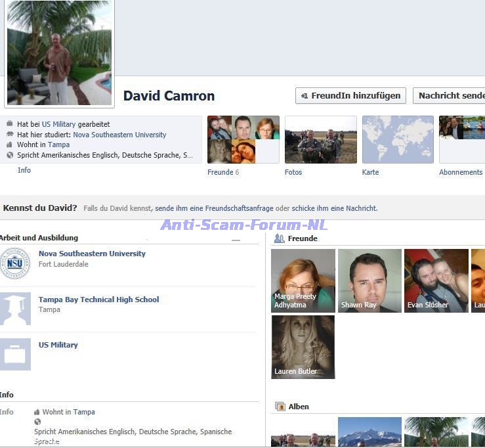Open the Freunde 6 friends tab
Screen dimensions: 485x448
click(223, 172)
